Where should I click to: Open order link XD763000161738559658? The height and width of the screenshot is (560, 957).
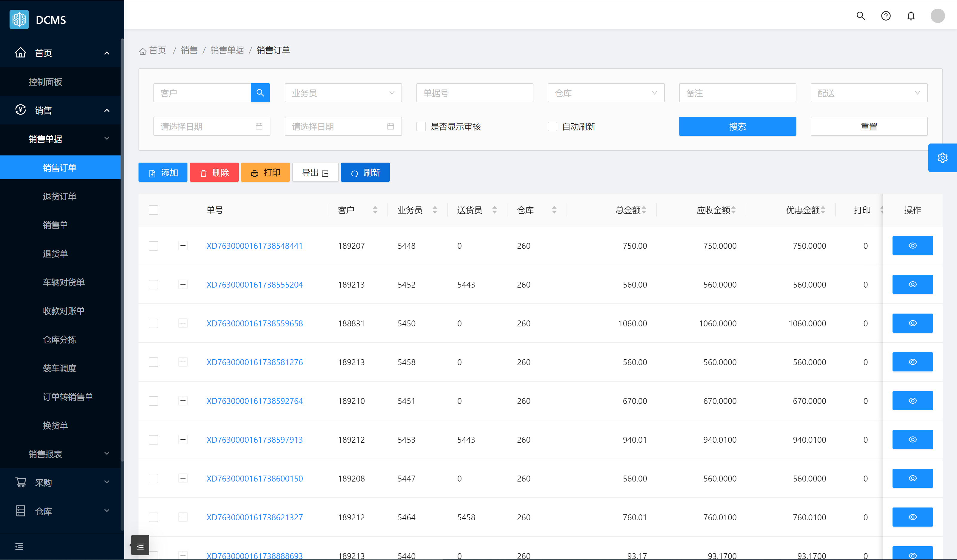[254, 323]
